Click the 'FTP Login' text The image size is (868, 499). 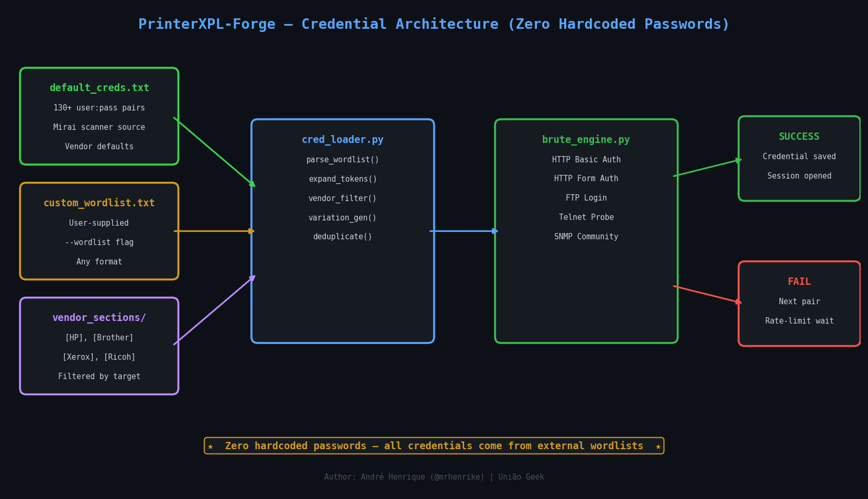[x=586, y=198]
